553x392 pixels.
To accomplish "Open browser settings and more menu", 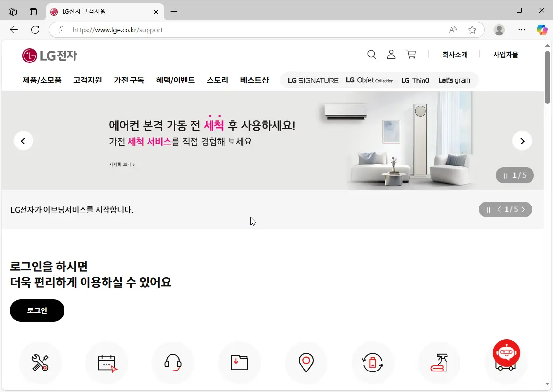I will click(x=522, y=30).
